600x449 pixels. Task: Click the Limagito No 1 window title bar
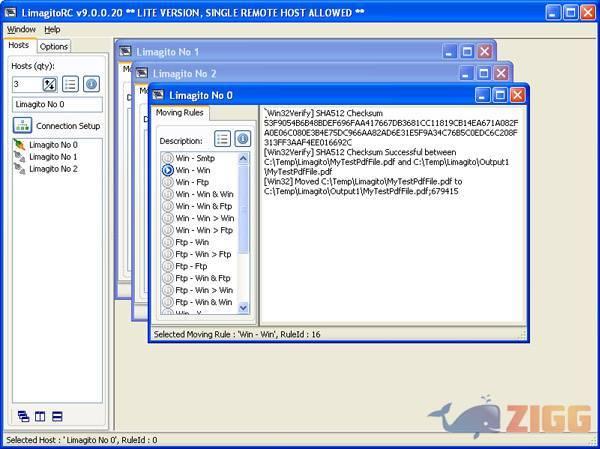pyautogui.click(x=280, y=51)
